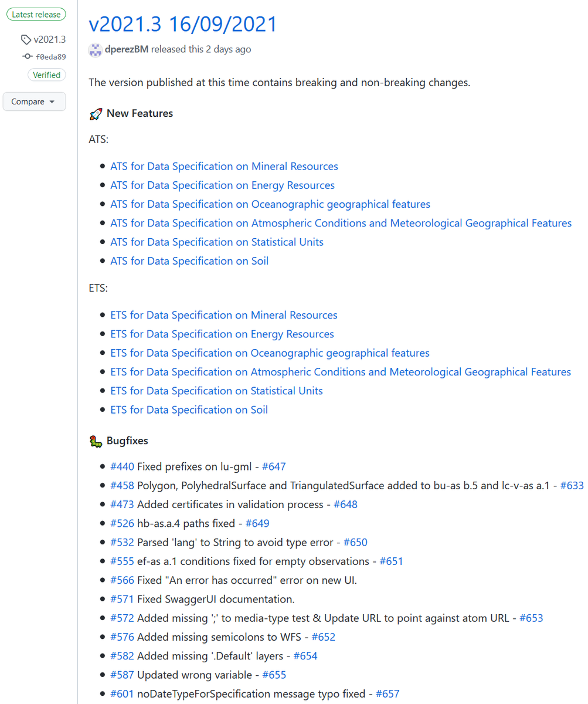588x704 pixels.
Task: Open ATS for Data Specification on Statistical Units
Action: tap(217, 242)
